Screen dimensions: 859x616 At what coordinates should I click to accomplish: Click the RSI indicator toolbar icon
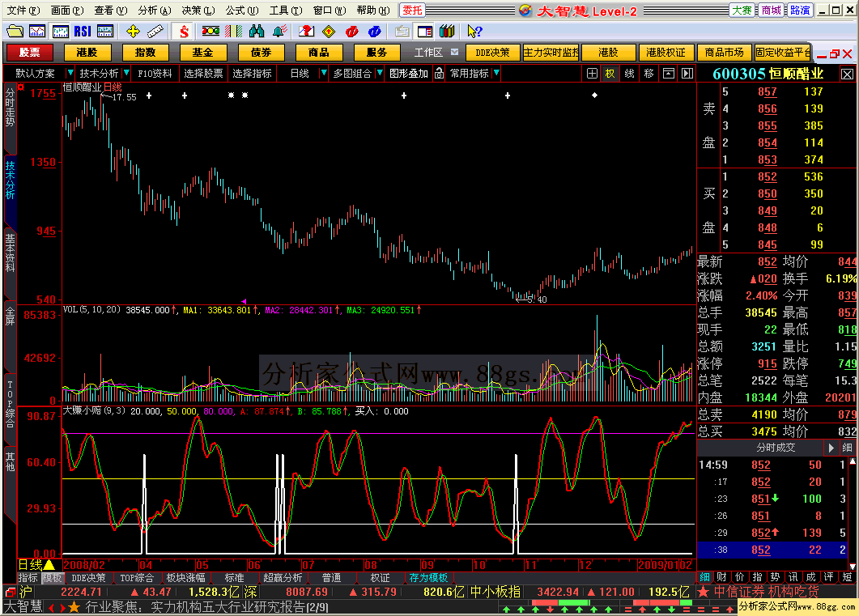pyautogui.click(x=83, y=32)
